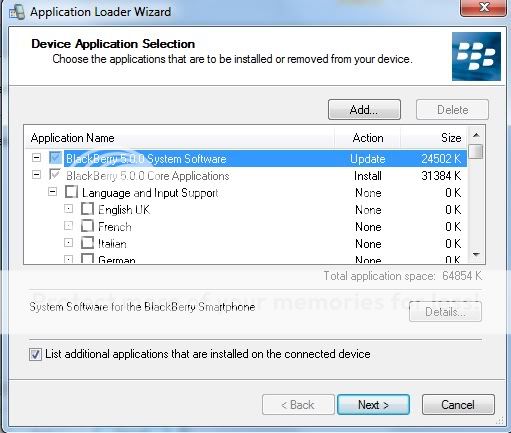Expand the Italian tree node
Screen dimensions: 511x433
(68, 243)
